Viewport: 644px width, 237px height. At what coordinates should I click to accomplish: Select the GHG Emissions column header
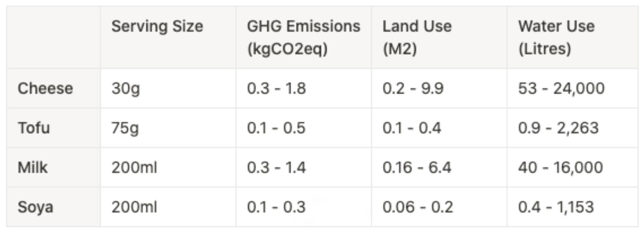pos(303,37)
